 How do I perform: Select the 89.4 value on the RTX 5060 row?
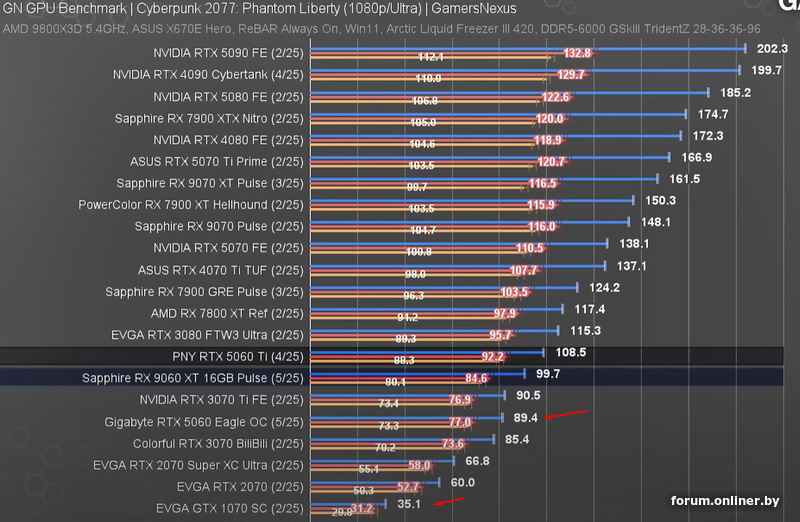(526, 418)
